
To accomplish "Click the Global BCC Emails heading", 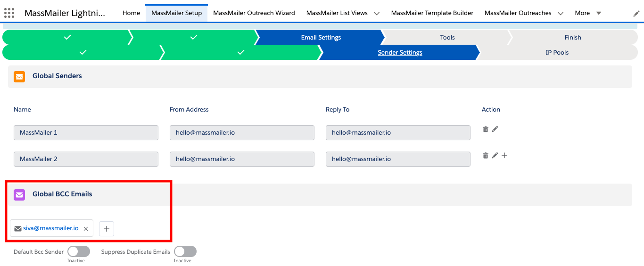I will click(x=62, y=194).
